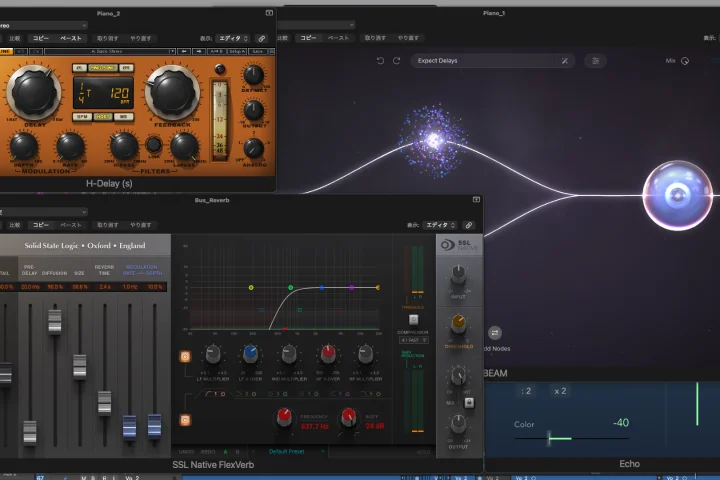Open the sliders settings icon next to Expect Delays
720x480 pixels.
pos(596,61)
